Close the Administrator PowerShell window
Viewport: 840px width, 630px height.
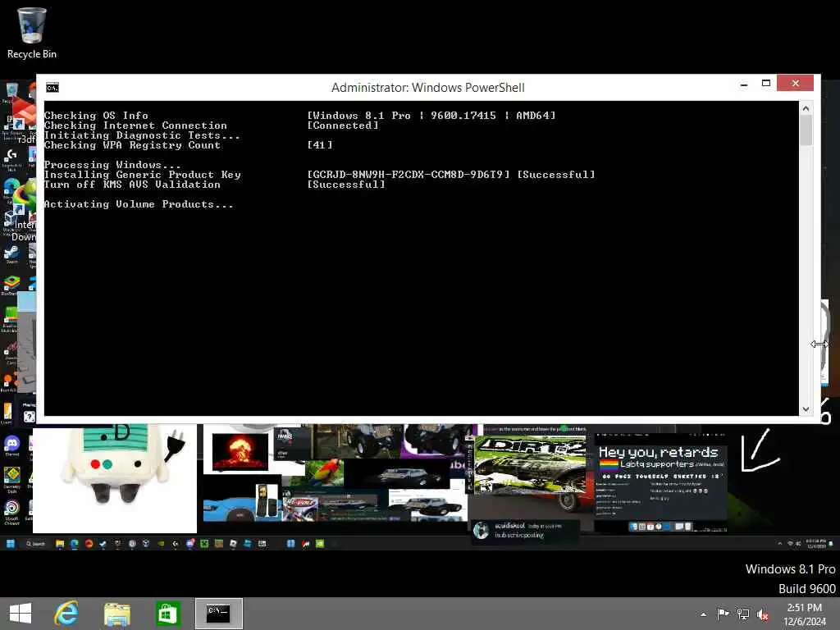point(796,83)
